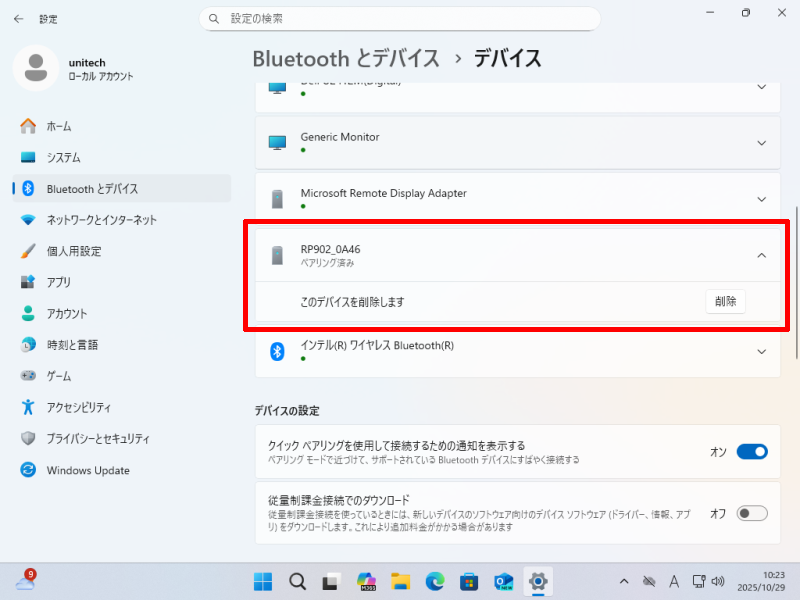The image size is (800, 600).
Task: Expand Microsoft Remote Display Adapter entry
Action: click(x=761, y=199)
